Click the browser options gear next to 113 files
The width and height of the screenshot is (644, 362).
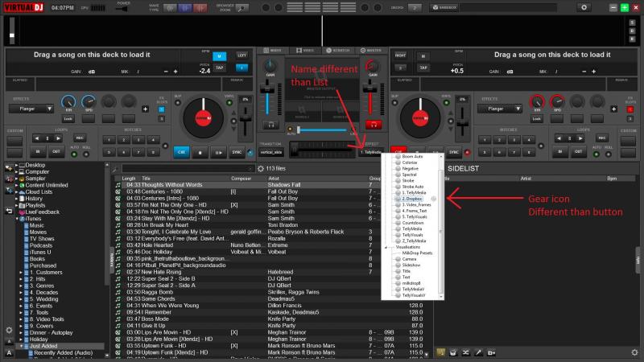click(x=260, y=169)
